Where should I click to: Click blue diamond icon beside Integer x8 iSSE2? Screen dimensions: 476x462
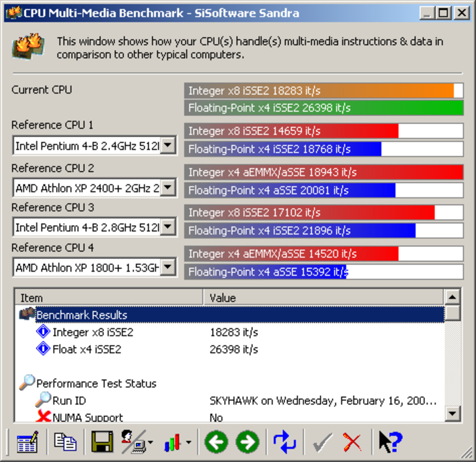(43, 332)
